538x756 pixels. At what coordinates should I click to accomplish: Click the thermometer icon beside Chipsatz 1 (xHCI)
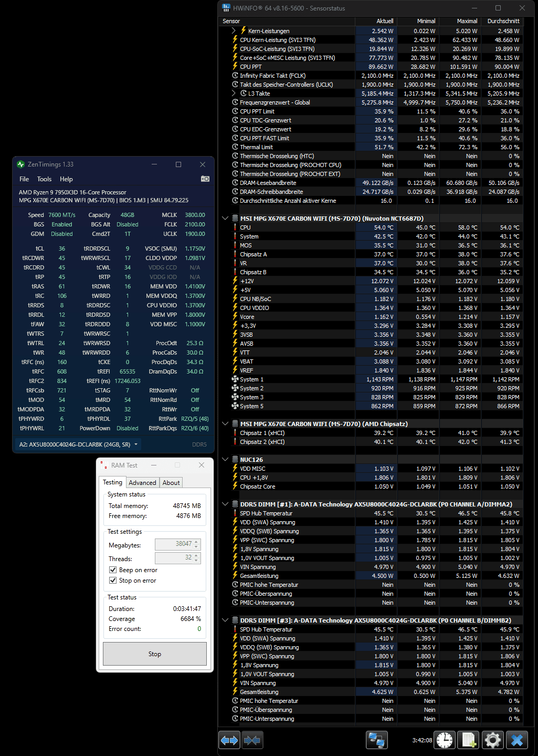click(x=235, y=433)
